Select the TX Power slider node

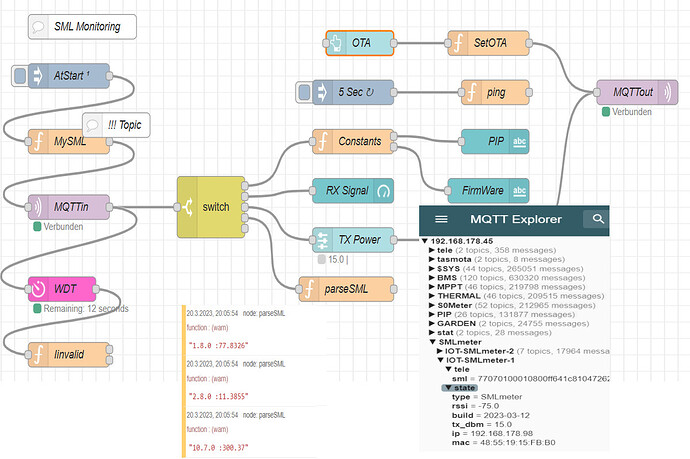click(x=353, y=240)
